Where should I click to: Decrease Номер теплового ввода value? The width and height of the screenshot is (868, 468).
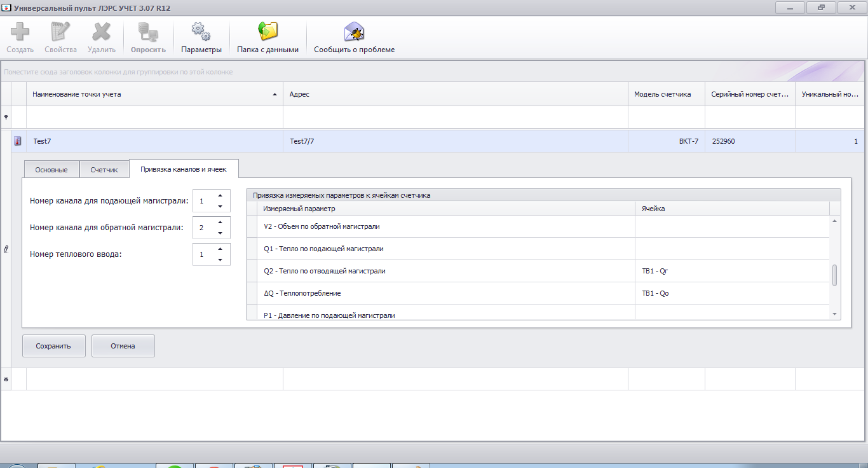pyautogui.click(x=220, y=259)
